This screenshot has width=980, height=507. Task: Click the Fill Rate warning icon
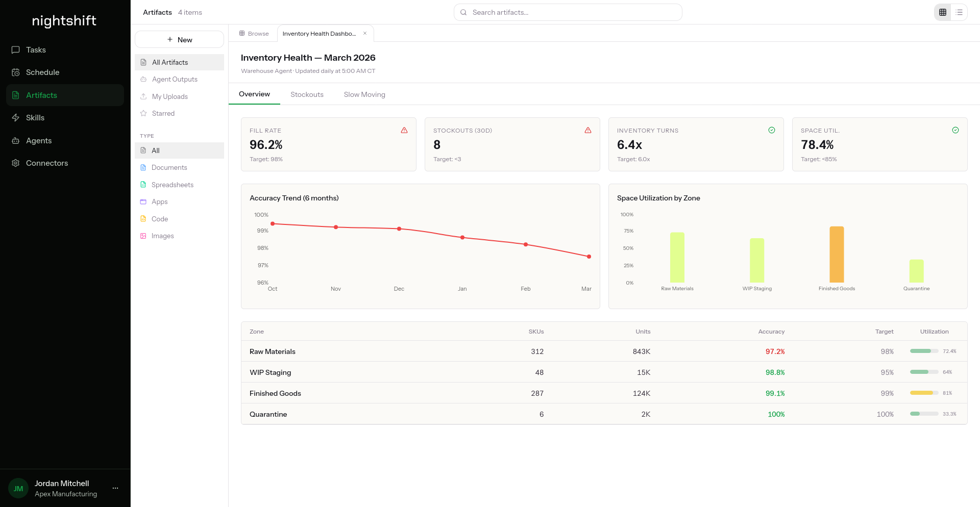(x=404, y=130)
